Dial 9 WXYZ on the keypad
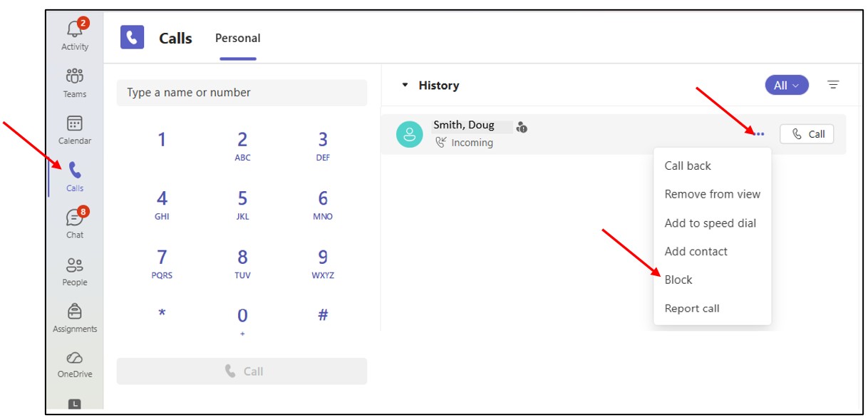This screenshot has width=868, height=418. pos(323,262)
